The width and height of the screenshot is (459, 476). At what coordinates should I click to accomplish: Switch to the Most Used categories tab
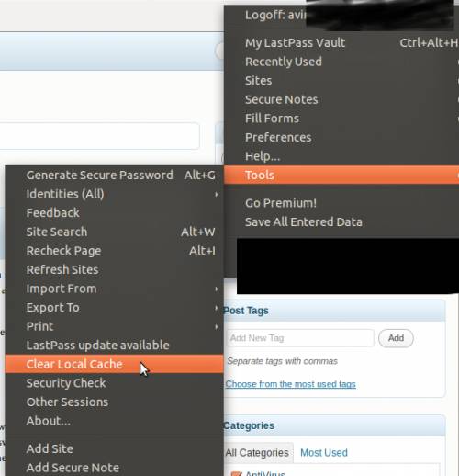coord(324,453)
